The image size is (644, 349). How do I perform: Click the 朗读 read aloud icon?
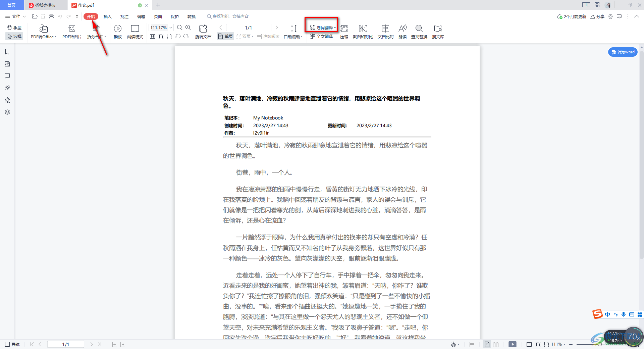coord(402,29)
